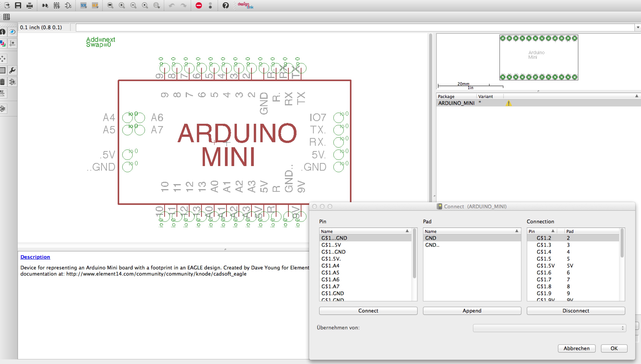Click the warning icon beside ARDUINO_MINI
Screen dimensions: 641x364
[509, 103]
